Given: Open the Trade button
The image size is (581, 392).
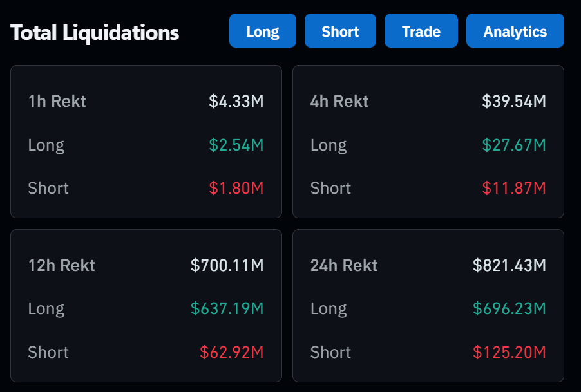Looking at the screenshot, I should pyautogui.click(x=421, y=31).
